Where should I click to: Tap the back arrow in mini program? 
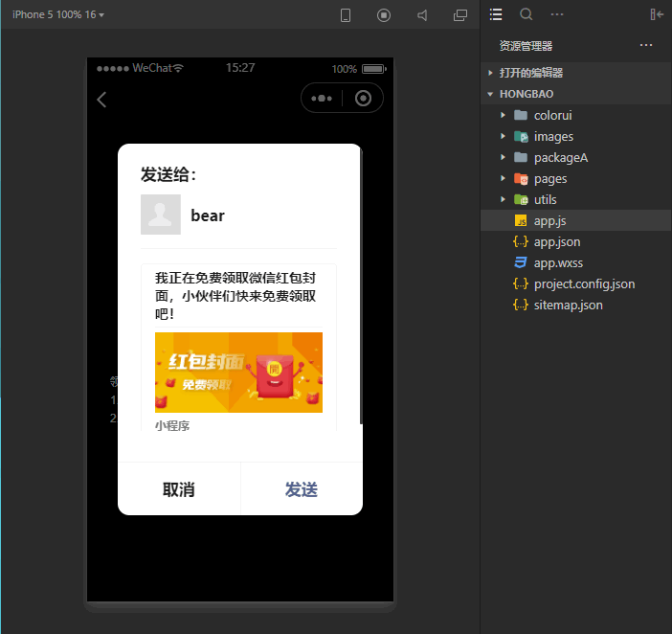[x=101, y=100]
